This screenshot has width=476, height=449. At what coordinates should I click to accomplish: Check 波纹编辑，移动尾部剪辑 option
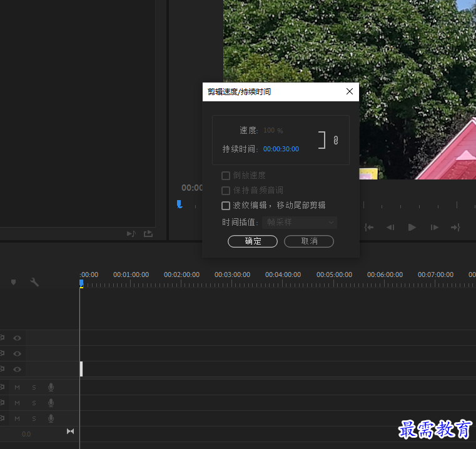tap(226, 206)
